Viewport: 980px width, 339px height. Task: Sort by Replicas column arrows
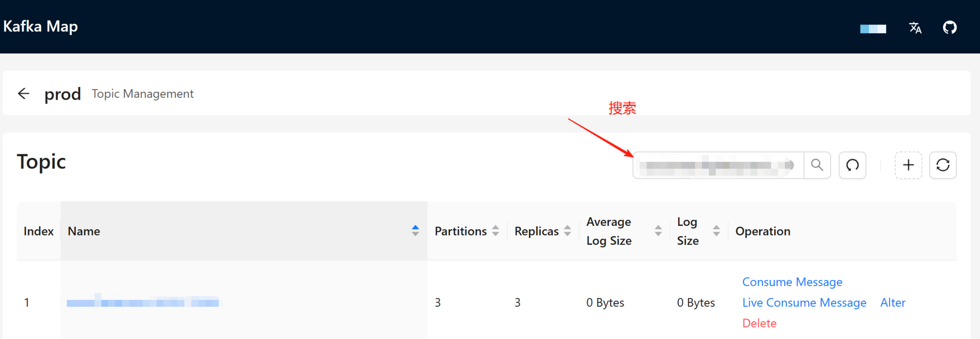click(568, 231)
